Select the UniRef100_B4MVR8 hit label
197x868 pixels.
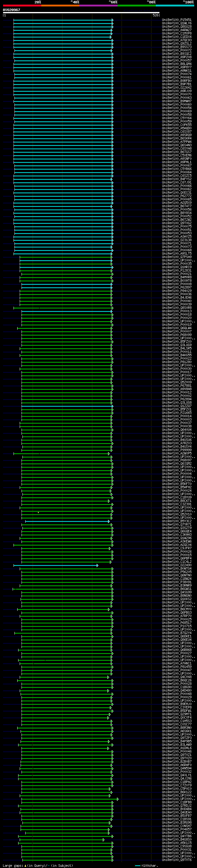177,277
